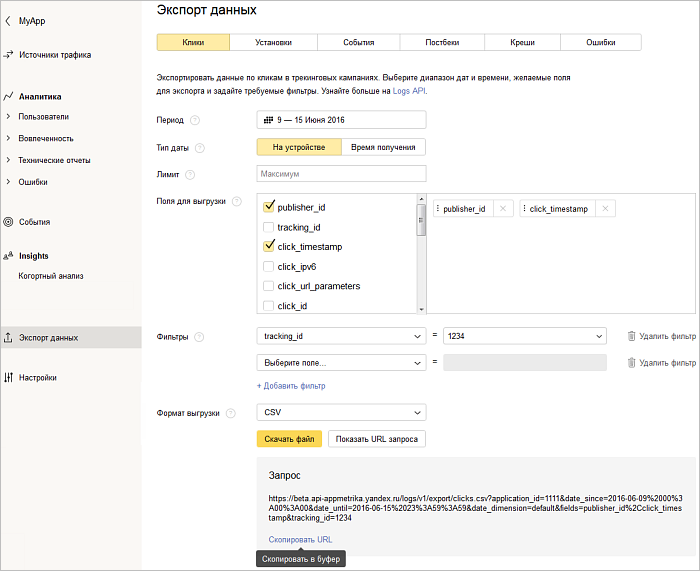
Task: Click the Настройки sliders icon
Action: [x=8, y=378]
